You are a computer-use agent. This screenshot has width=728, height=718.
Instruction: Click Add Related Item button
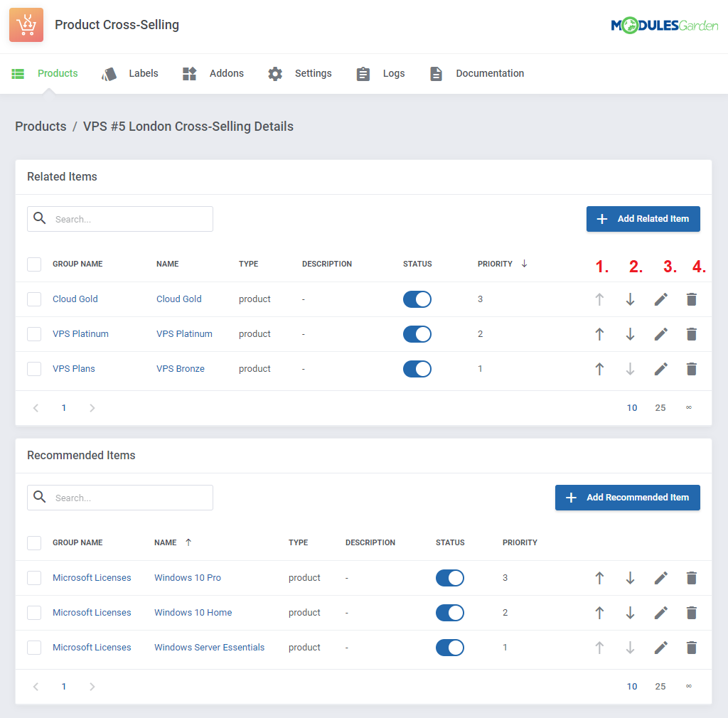pos(643,219)
